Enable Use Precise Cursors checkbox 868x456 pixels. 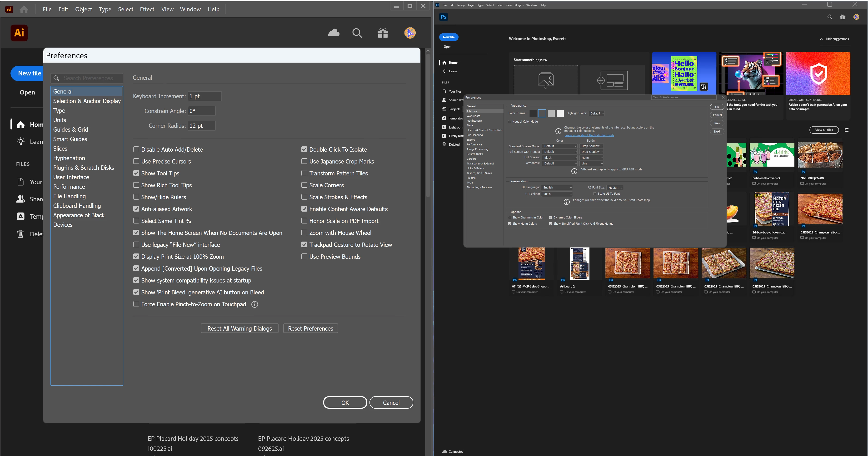point(136,161)
